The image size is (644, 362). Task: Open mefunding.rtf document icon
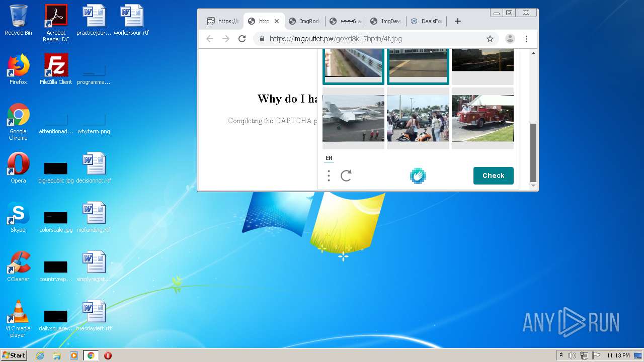[94, 217]
